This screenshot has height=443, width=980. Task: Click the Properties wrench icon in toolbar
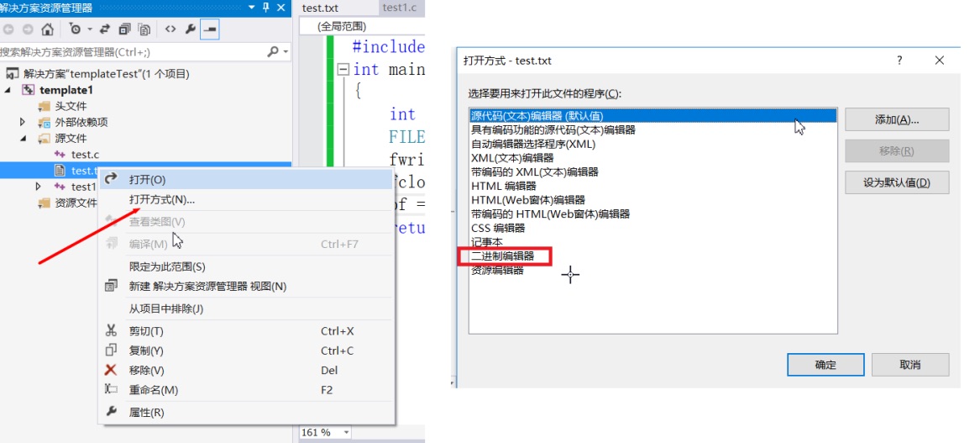coord(190,29)
